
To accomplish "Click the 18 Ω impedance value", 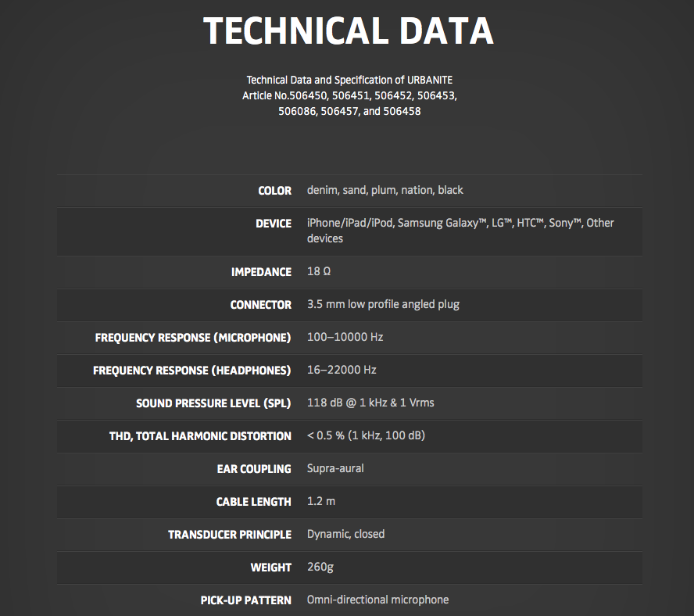I will pyautogui.click(x=320, y=272).
